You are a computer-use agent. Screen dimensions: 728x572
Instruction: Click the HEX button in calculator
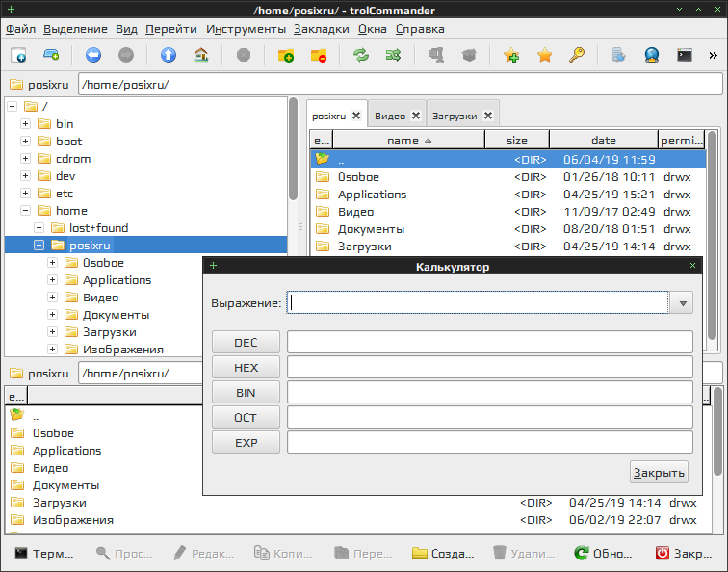click(246, 368)
